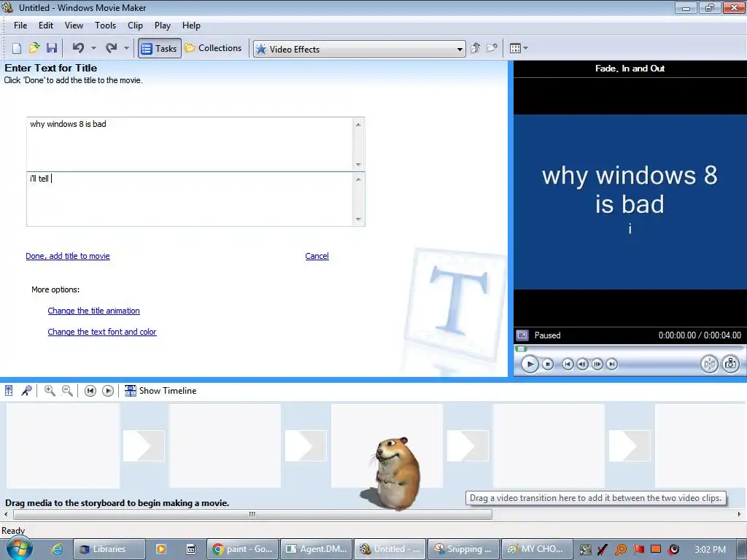Save project with the floppy disk icon
Viewport: 747px width, 560px height.
[52, 48]
